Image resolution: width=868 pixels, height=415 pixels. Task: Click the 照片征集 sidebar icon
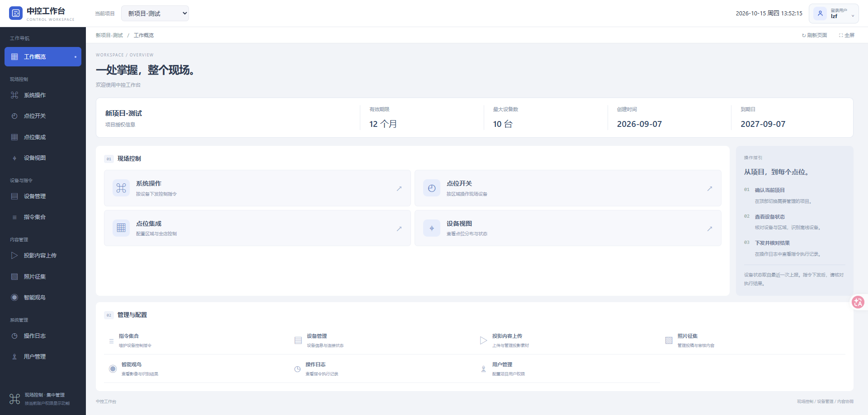pyautogui.click(x=14, y=277)
